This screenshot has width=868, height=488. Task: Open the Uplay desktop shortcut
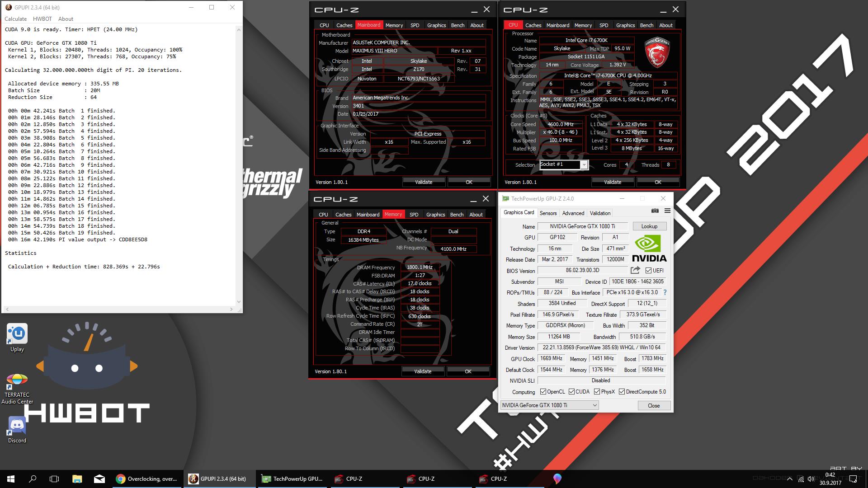tap(17, 338)
